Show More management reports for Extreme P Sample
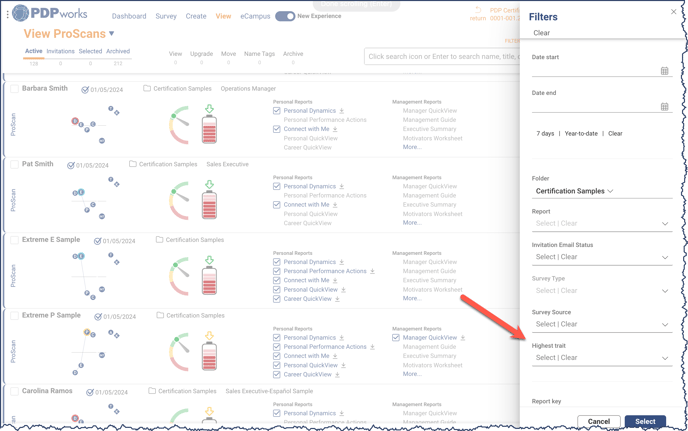The image size is (688, 431). coord(412,374)
